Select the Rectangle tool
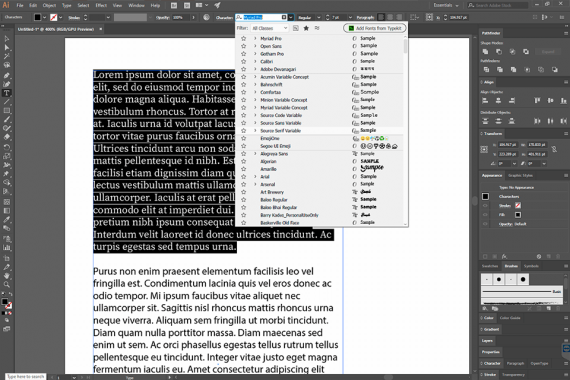Screen dimensions: 570x380 click(x=7, y=111)
